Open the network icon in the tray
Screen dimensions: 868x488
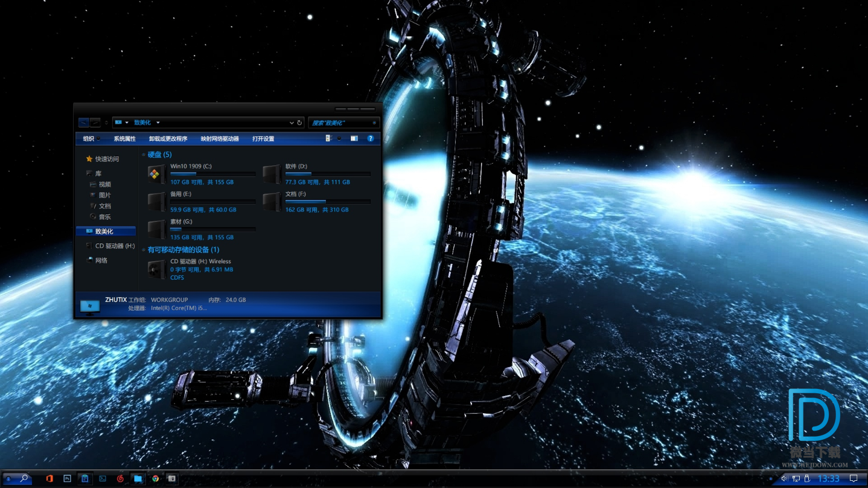point(796,478)
